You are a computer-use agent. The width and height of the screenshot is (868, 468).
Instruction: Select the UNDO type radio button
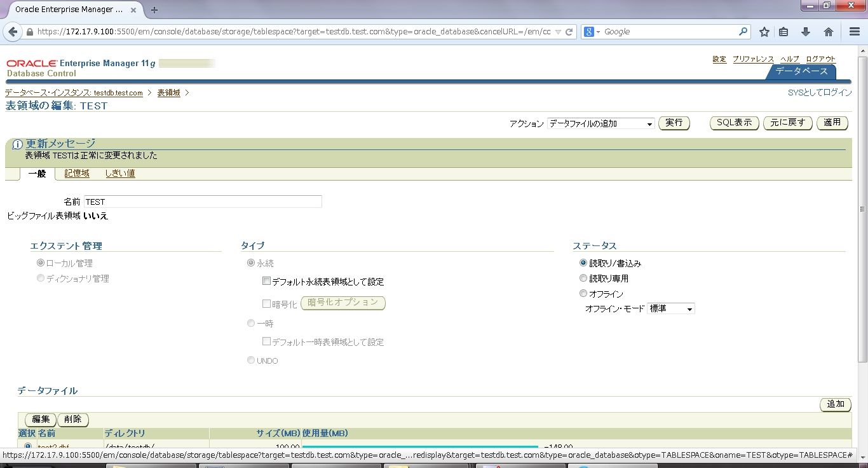pos(251,361)
